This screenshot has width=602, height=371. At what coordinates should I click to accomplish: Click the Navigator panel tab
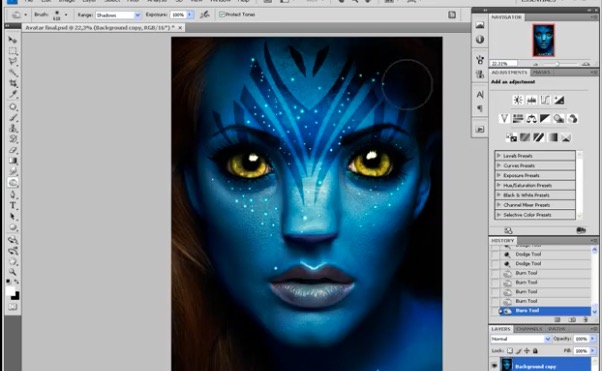[506, 17]
